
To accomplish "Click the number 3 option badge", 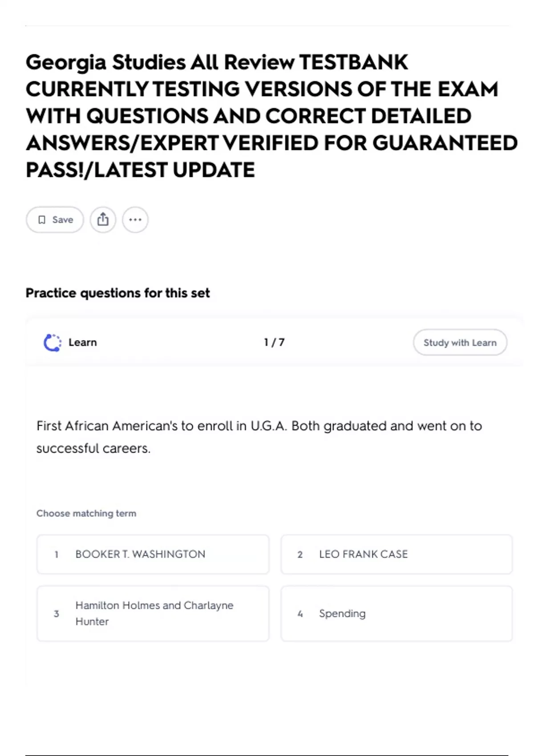I will [x=57, y=614].
